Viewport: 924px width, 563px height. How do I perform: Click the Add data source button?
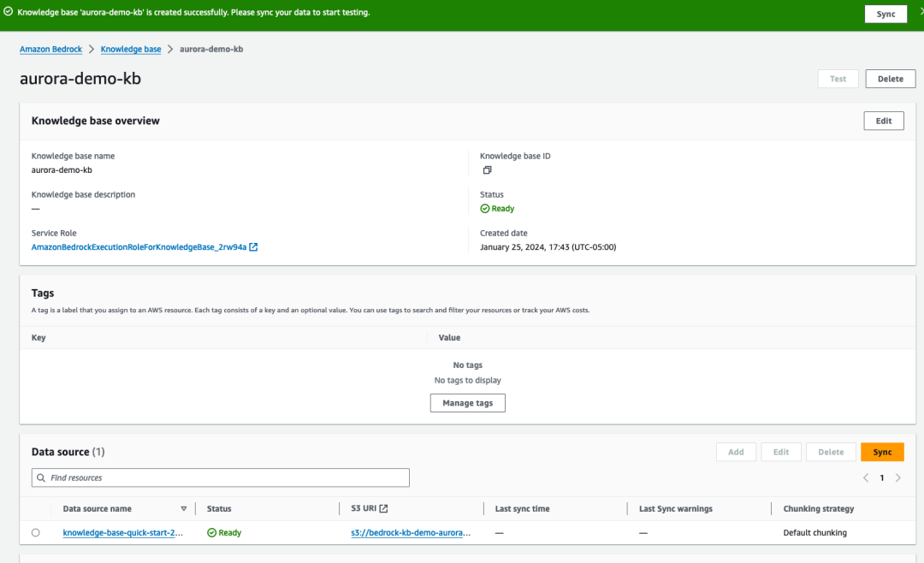click(736, 452)
